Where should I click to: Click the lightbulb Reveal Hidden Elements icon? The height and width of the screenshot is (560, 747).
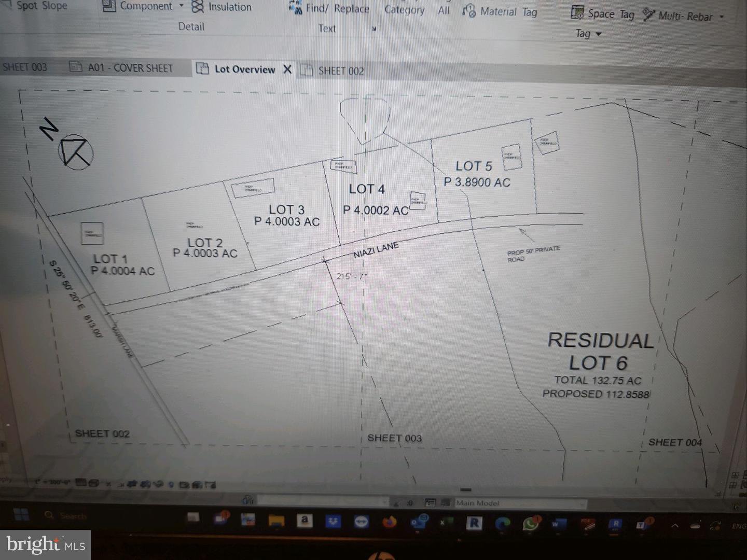pyautogui.click(x=171, y=485)
